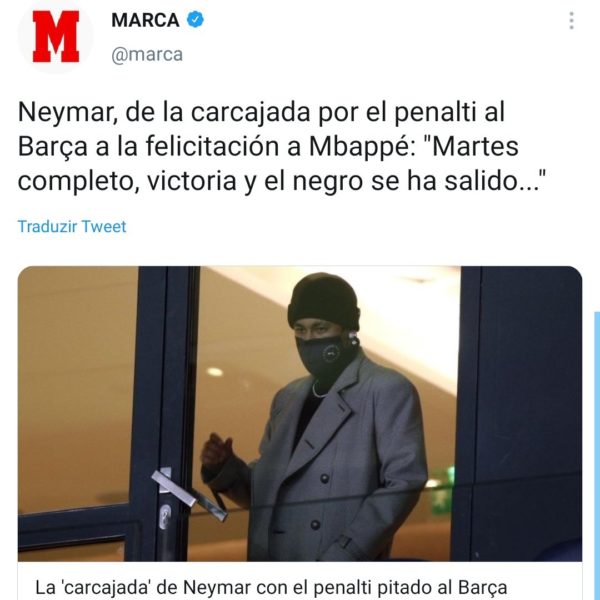Translate the post via Traduzir Tweet

coord(72,227)
